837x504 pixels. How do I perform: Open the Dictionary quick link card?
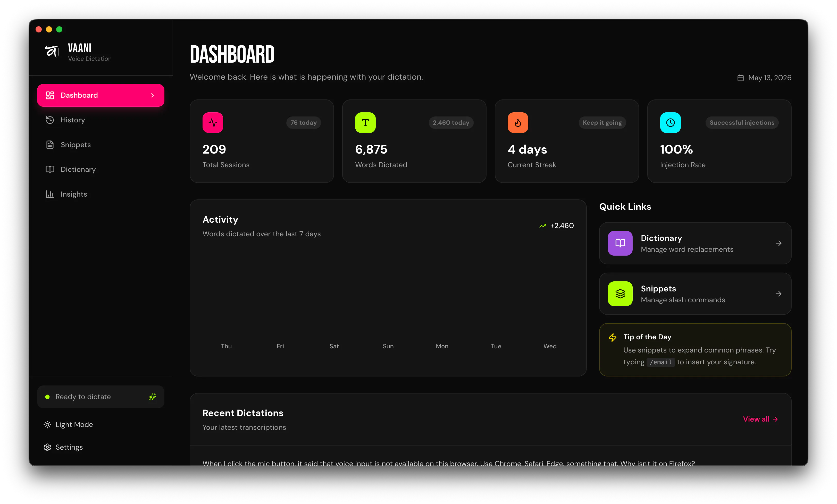coord(695,243)
